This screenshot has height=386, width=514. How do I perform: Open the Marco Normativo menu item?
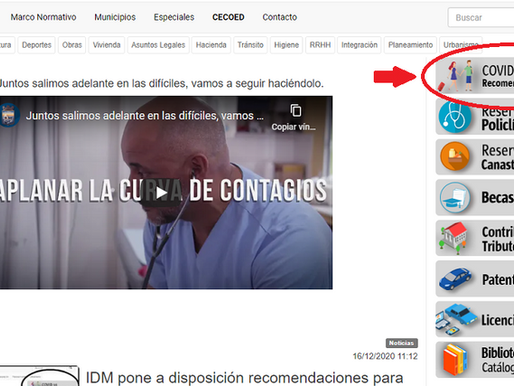[x=43, y=17]
